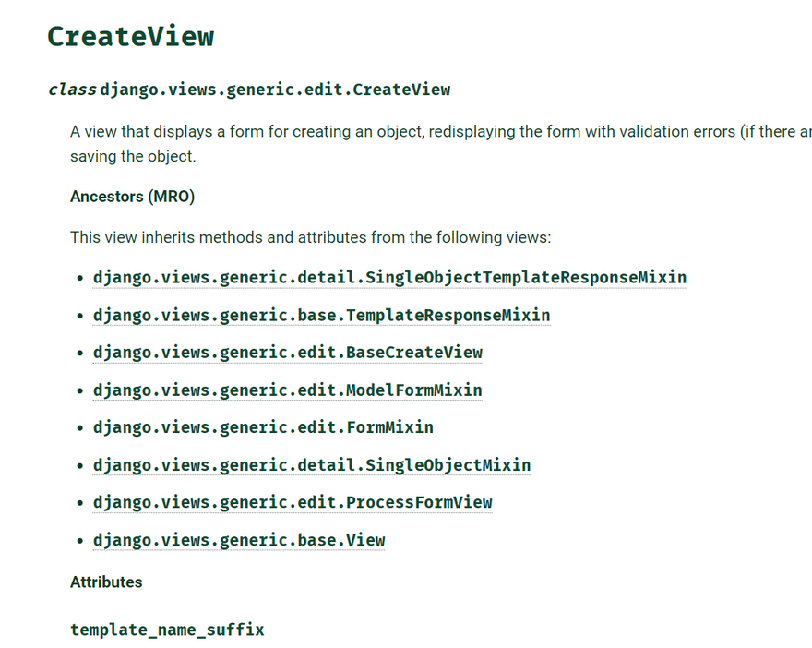Screen dimensions: 812x648
Task: Follow the TemplateResponseMixin ancestor link
Action: tap(321, 316)
